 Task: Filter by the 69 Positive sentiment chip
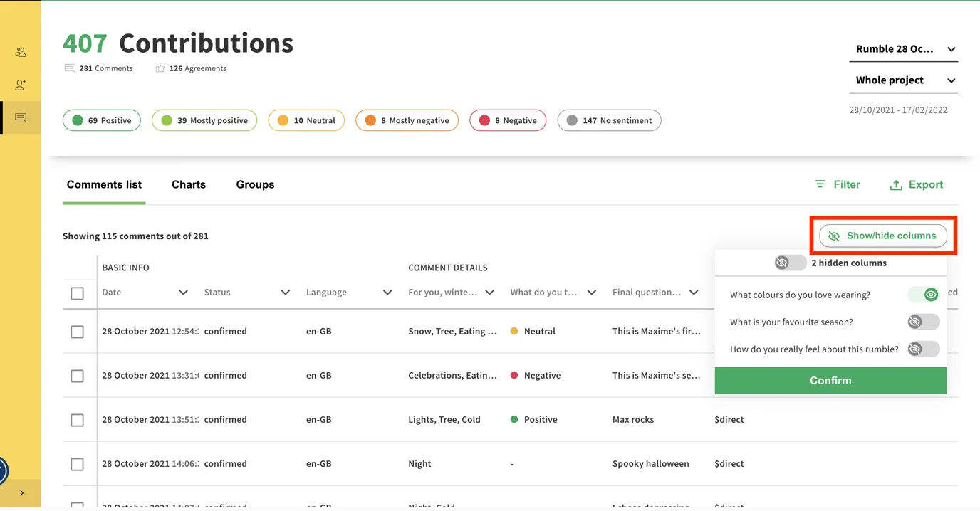[x=102, y=120]
